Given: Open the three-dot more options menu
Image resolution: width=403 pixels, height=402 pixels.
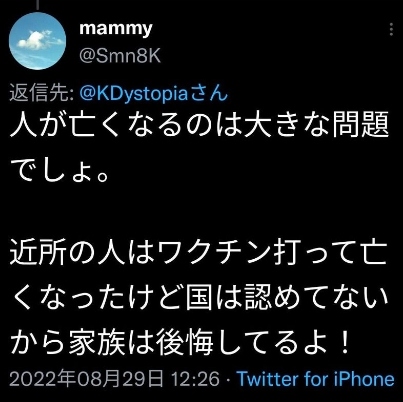Looking at the screenshot, I should [x=391, y=29].
